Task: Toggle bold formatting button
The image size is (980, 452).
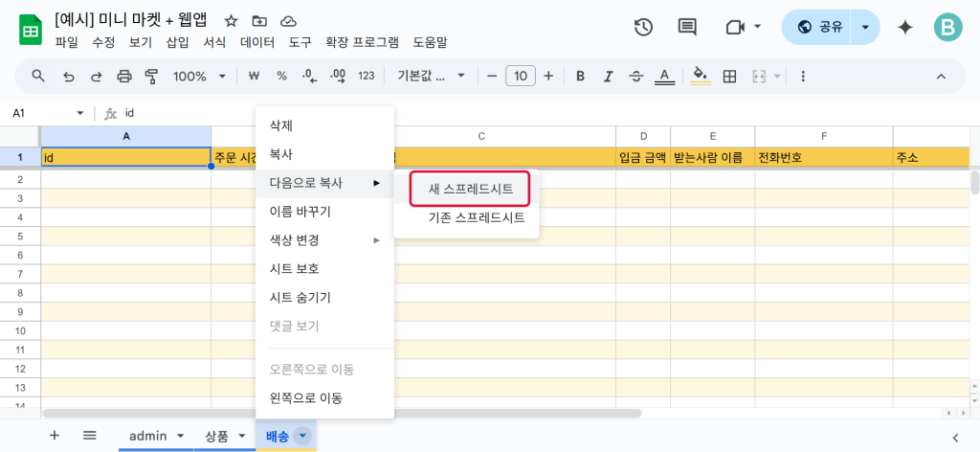Action: pos(580,76)
